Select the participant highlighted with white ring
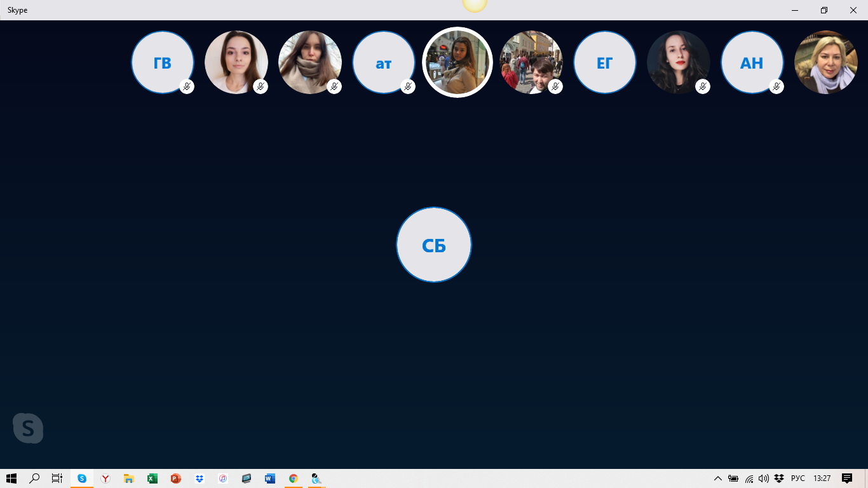The image size is (868, 488). tap(458, 62)
